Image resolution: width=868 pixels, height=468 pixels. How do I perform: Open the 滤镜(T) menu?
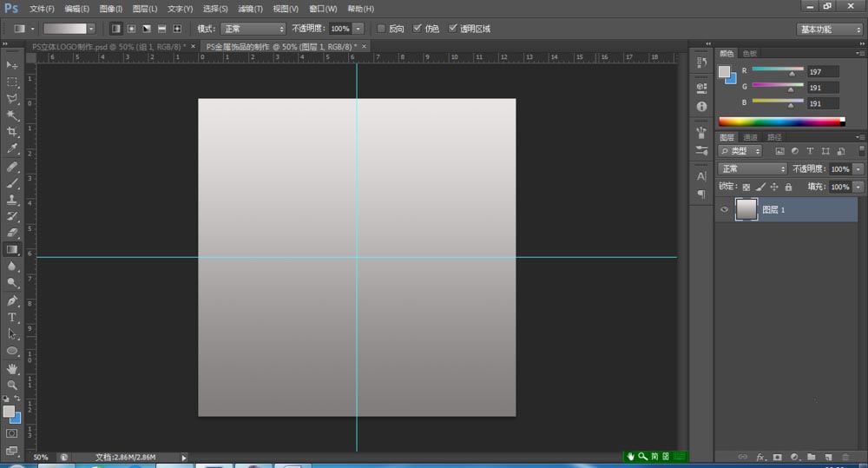[250, 9]
